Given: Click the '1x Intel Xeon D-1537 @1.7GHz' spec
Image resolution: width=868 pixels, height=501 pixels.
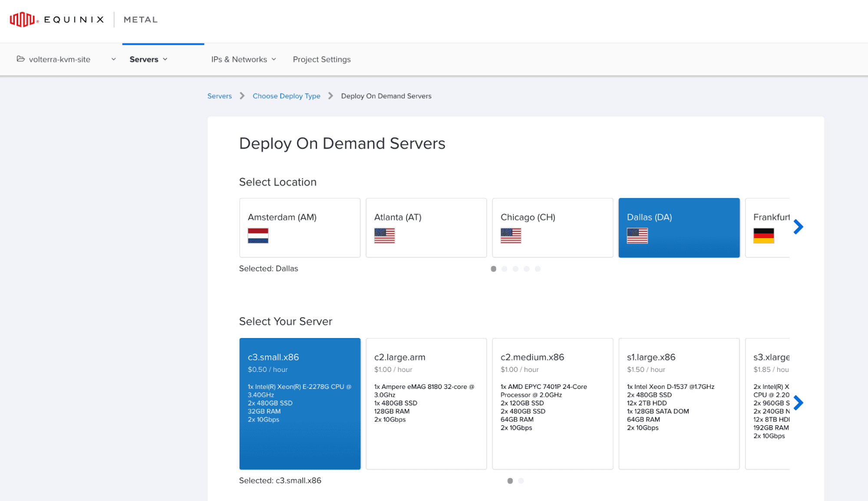Looking at the screenshot, I should (x=670, y=387).
